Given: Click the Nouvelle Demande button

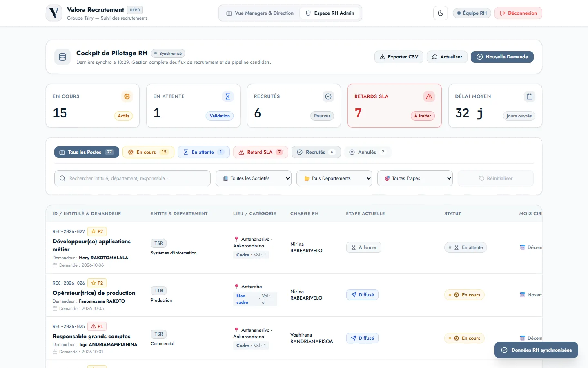Looking at the screenshot, I should [x=502, y=57].
